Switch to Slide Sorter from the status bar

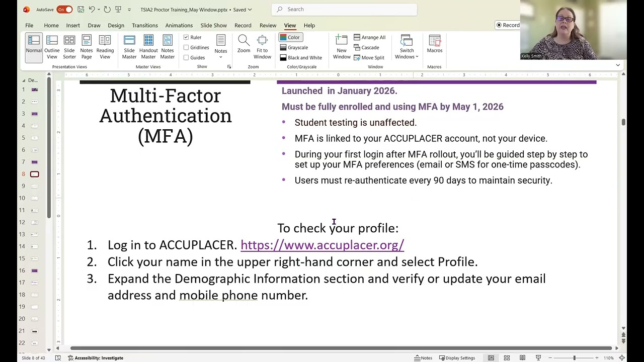[x=507, y=358]
